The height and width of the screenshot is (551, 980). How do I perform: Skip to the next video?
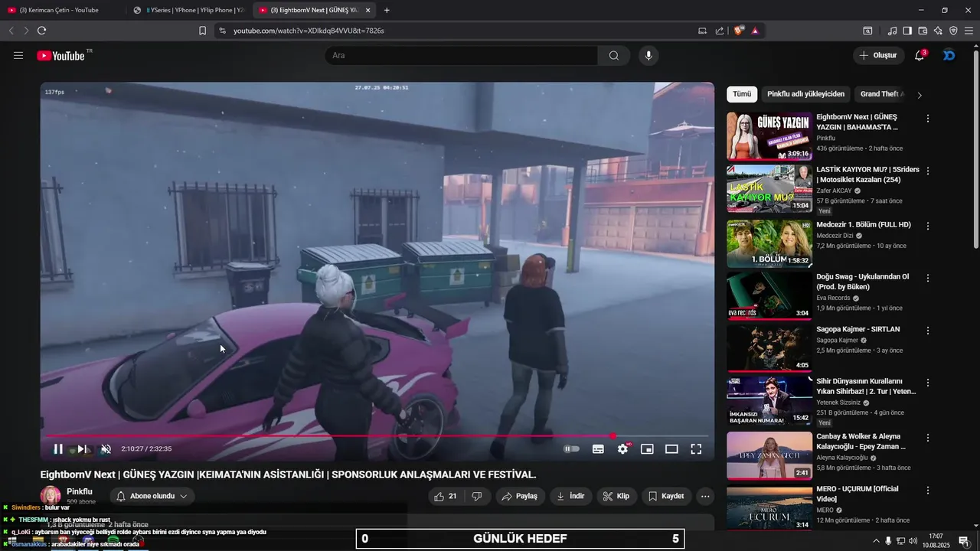click(83, 449)
